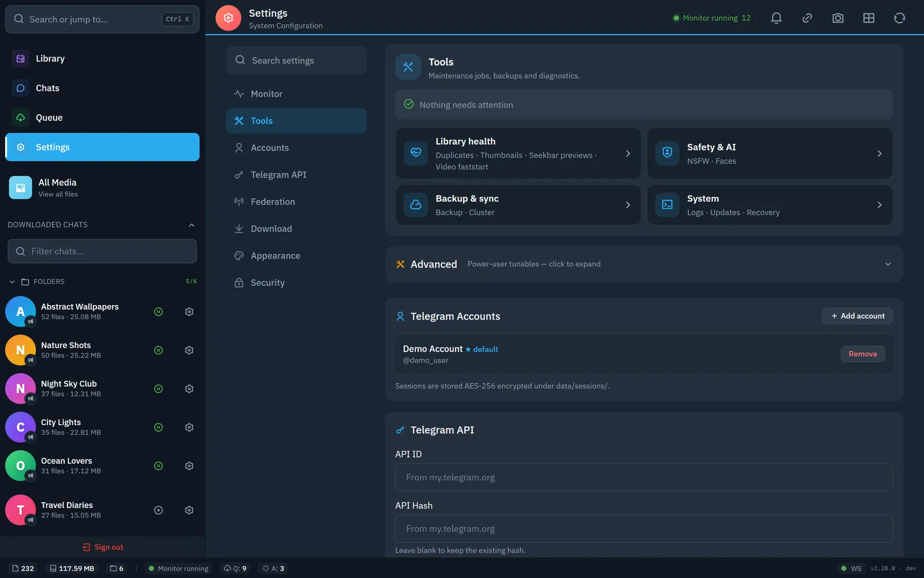Open settings gear for Travel Diaries
This screenshot has height=578, width=924.
click(189, 510)
